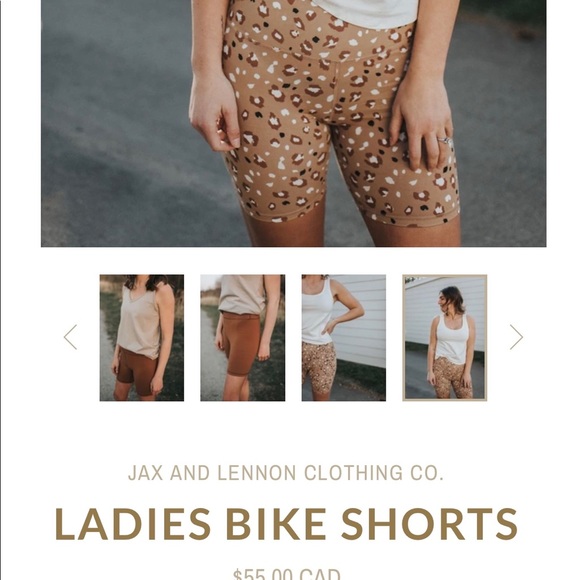View more gallery photos via the forward chevron

click(x=516, y=337)
